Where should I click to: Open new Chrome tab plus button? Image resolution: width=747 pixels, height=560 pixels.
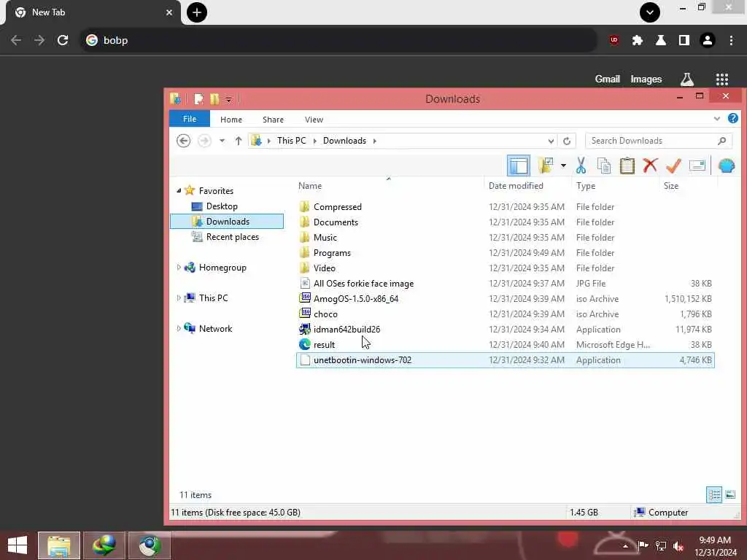[197, 12]
